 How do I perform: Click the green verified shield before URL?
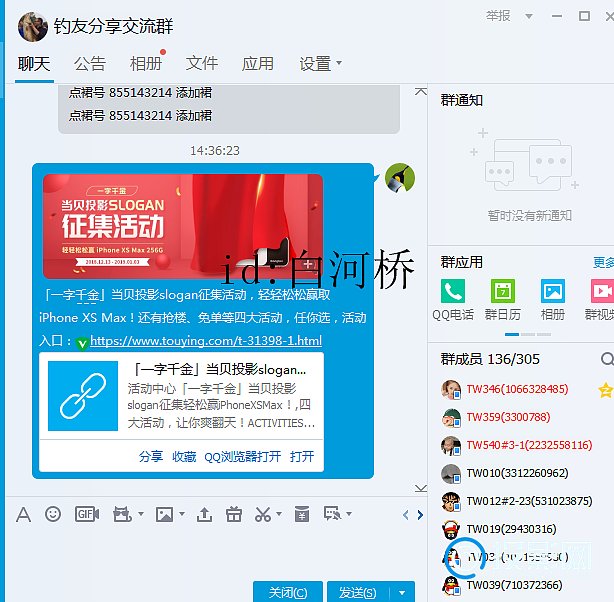[82, 343]
